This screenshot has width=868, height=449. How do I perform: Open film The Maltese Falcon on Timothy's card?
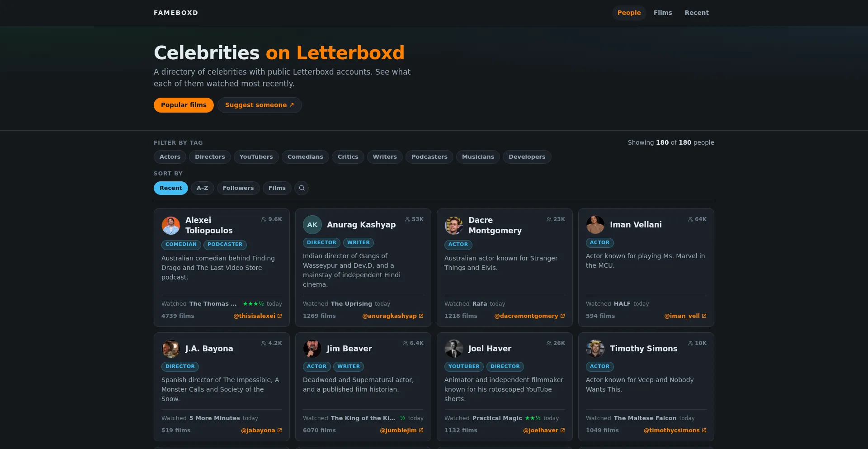(645, 418)
